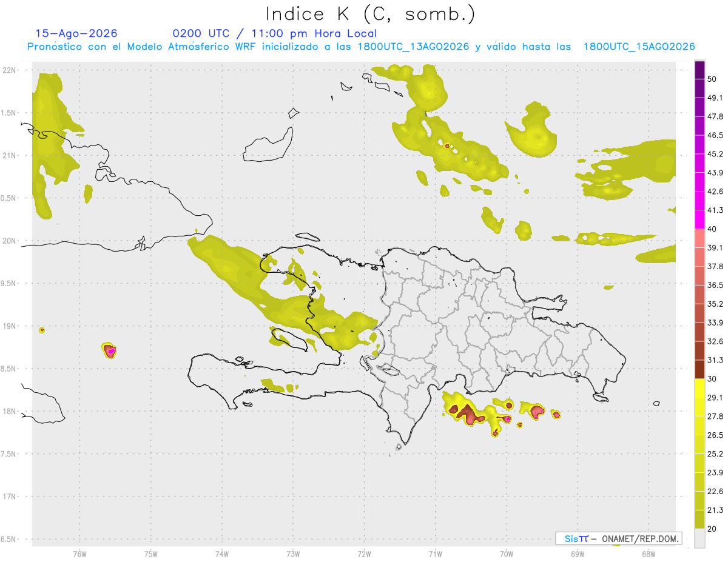Click the valid-until time "1800UTC_15AGO2026"

coord(639,47)
